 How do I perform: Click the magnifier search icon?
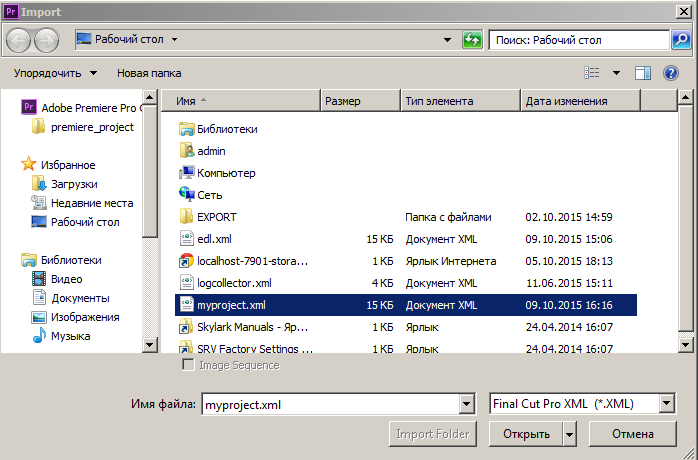coord(681,40)
